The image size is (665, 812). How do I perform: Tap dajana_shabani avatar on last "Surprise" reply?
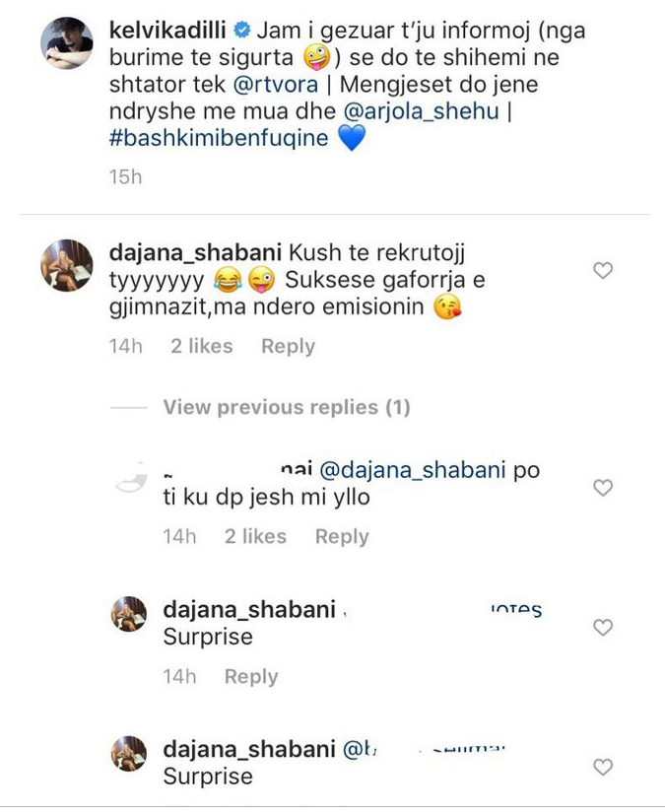click(x=129, y=755)
